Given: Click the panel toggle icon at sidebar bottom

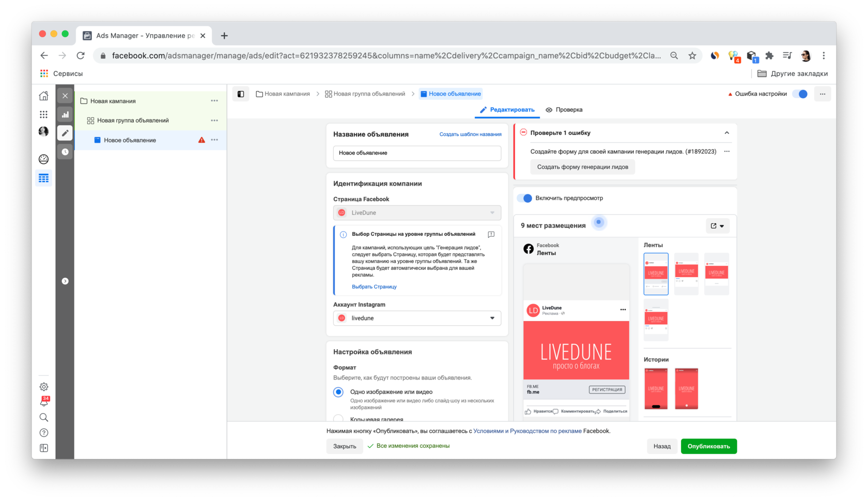Looking at the screenshot, I should pos(44,448).
